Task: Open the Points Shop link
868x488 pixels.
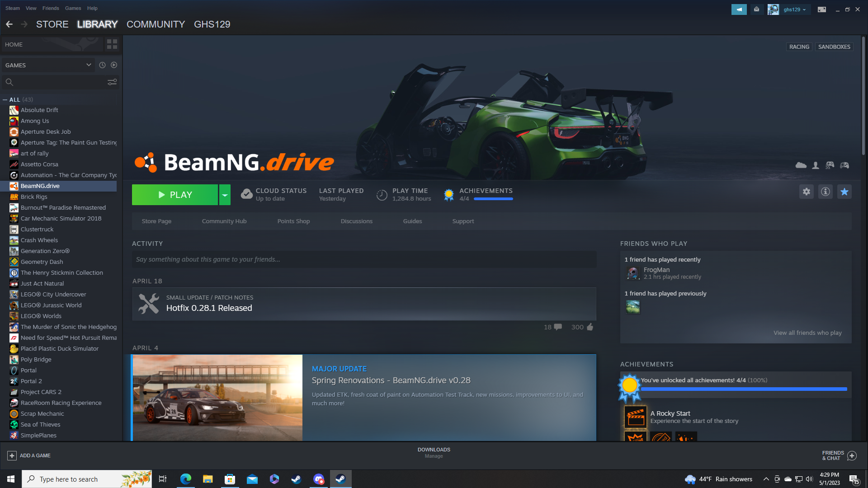Action: [293, 221]
